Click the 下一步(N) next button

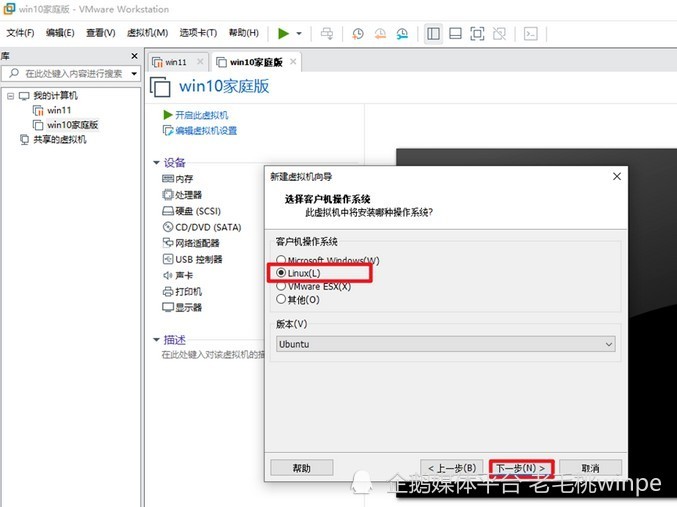click(x=521, y=468)
